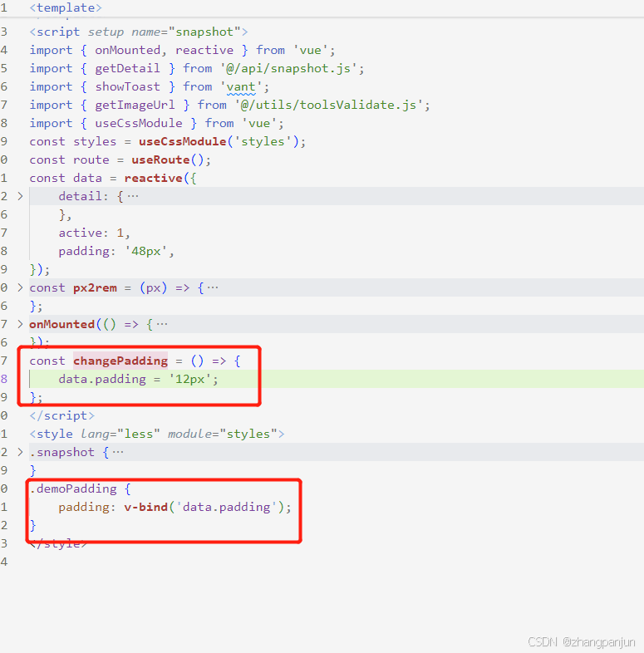Click data.padding assignment in changePadding
The image size is (644, 653).
click(138, 380)
